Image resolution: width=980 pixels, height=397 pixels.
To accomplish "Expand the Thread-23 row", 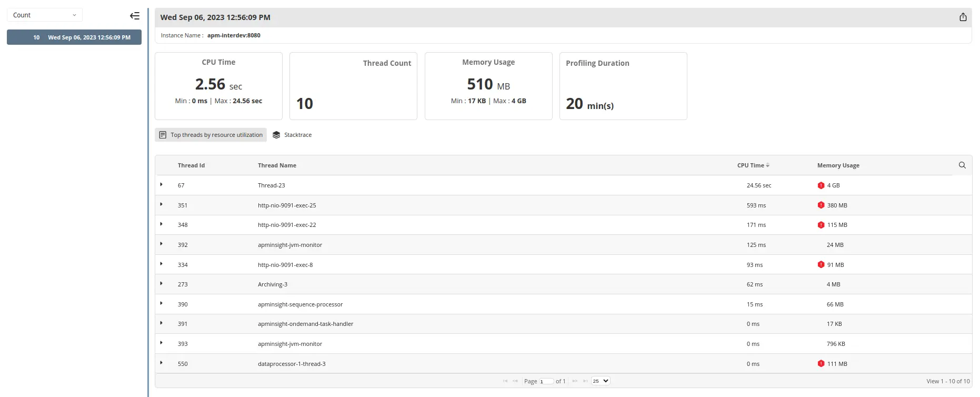I will 162,185.
